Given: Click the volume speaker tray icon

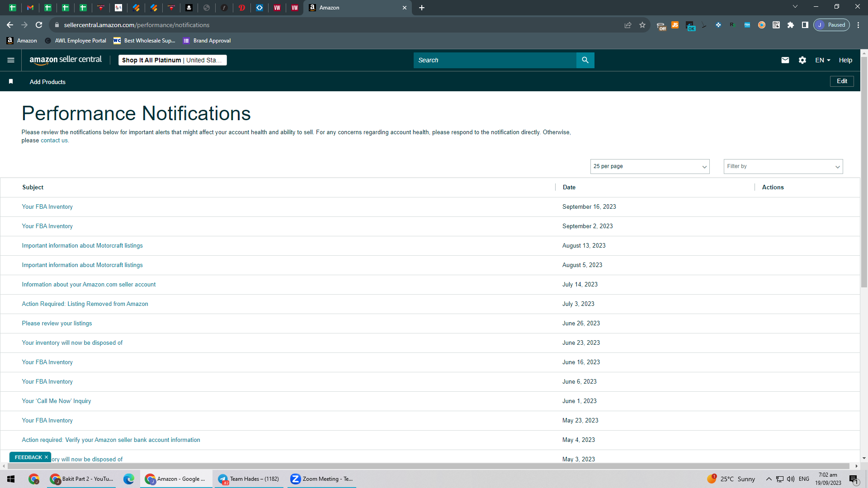Looking at the screenshot, I should [791, 479].
